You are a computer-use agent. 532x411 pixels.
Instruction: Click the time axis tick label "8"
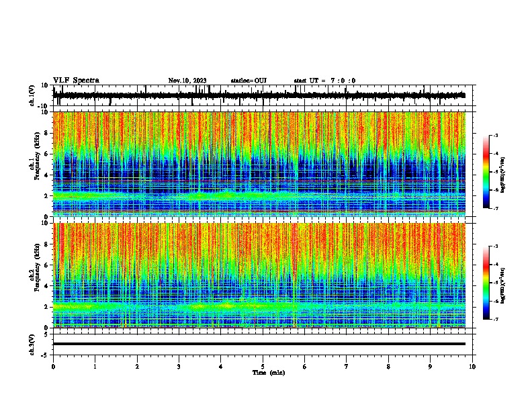coord(388,367)
